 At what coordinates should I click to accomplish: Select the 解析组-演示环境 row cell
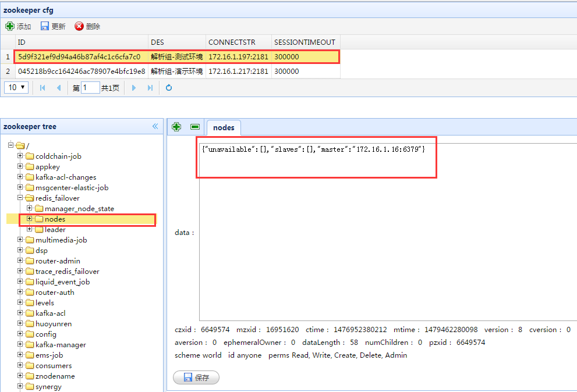177,72
